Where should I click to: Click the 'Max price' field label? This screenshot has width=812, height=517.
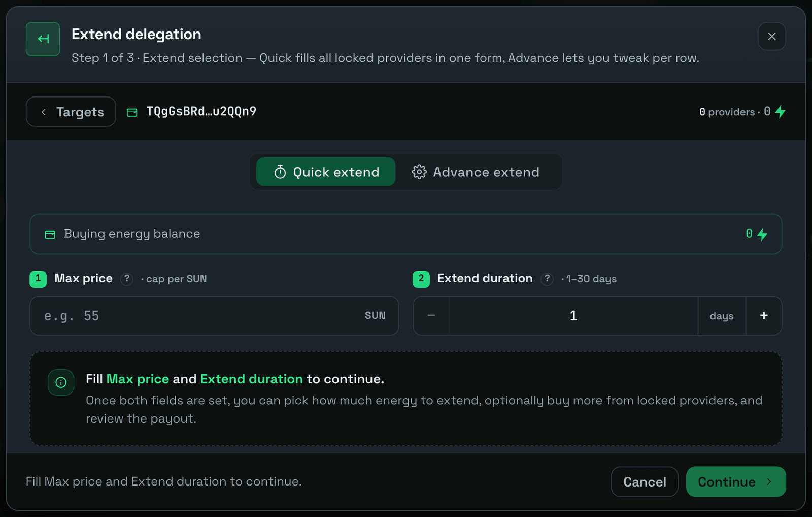83,278
